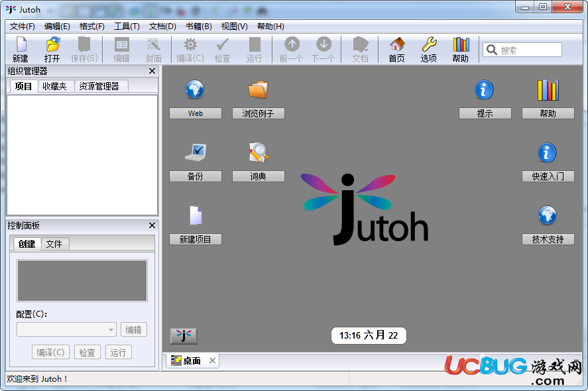Open the 视图(V) menu
This screenshot has height=391, width=588.
(235, 27)
